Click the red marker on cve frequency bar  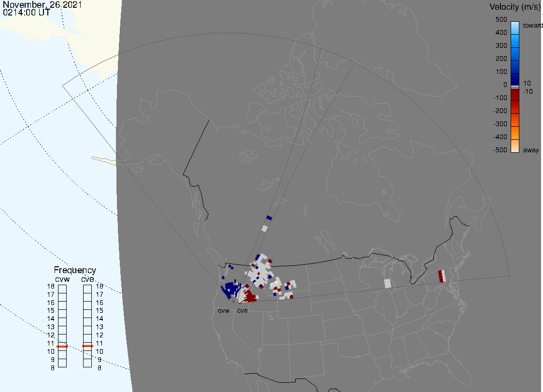[x=87, y=346]
